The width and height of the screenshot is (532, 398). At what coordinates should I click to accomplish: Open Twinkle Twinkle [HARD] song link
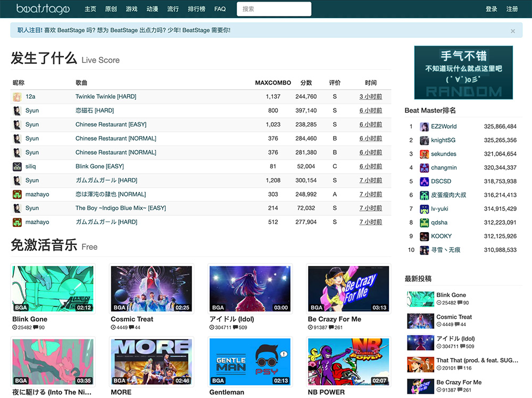[x=106, y=97]
